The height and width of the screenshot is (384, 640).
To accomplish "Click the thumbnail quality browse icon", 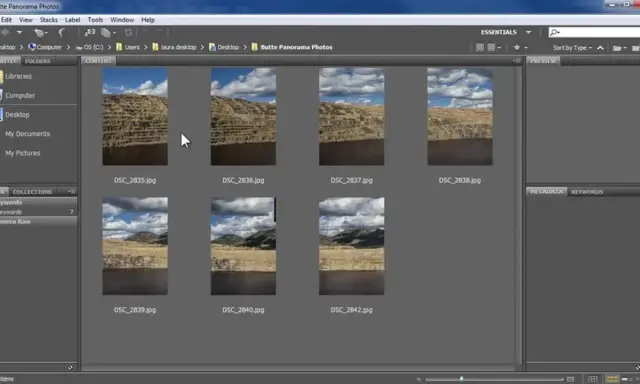I will point(480,47).
